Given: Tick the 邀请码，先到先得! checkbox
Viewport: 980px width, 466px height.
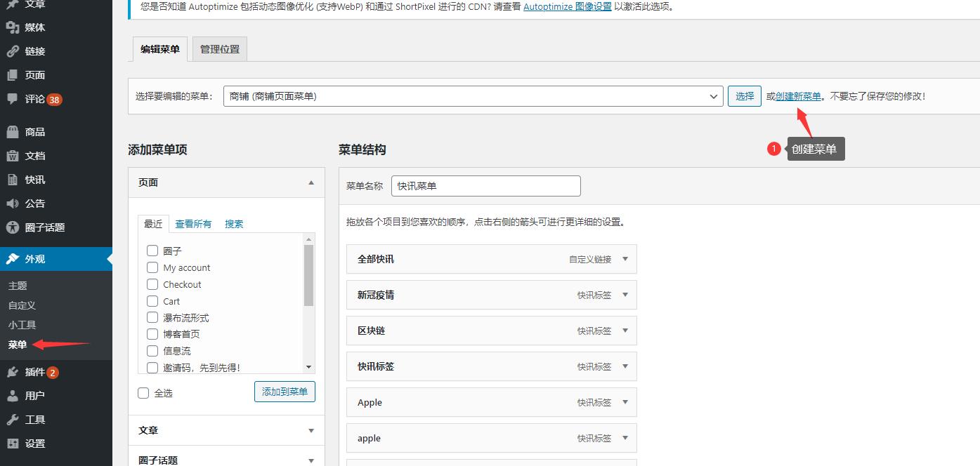Looking at the screenshot, I should pyautogui.click(x=152, y=367).
